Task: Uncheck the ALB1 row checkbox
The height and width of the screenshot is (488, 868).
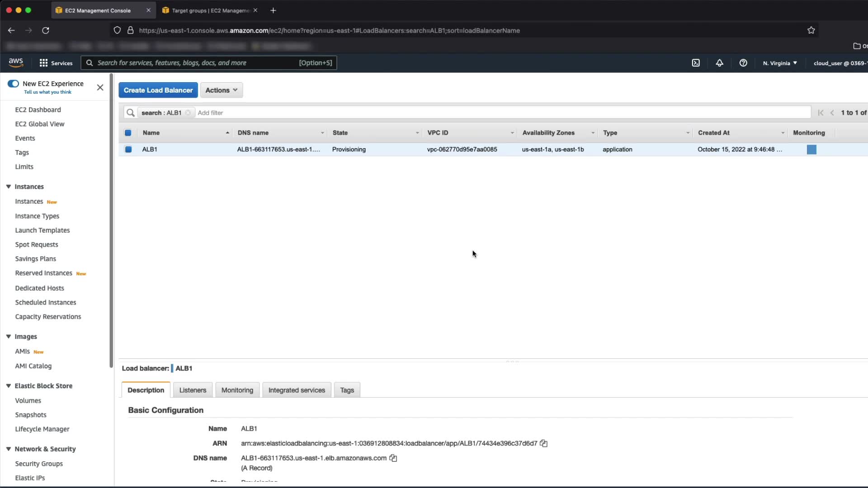Action: pos(128,150)
